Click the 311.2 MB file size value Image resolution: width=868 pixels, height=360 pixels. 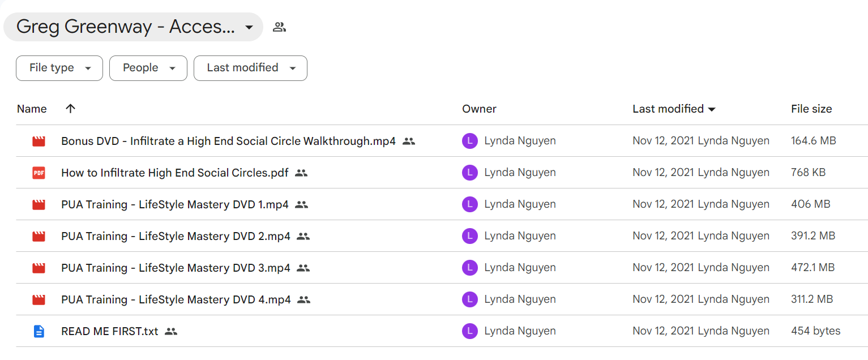pos(812,300)
